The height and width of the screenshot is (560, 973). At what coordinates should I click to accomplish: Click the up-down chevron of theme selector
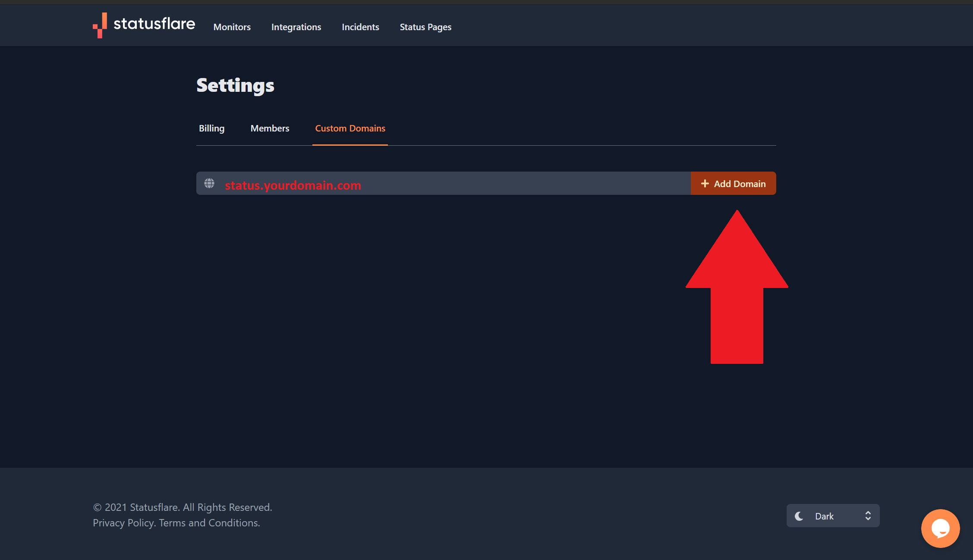pyautogui.click(x=868, y=516)
